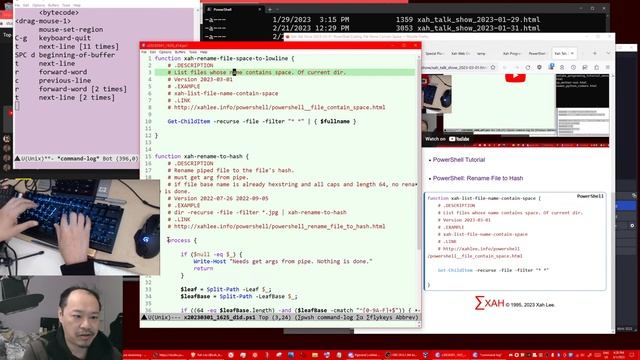The image size is (640, 360).
Task: Click the 'Watch on YouTube' link
Action: pyautogui.click(x=447, y=139)
